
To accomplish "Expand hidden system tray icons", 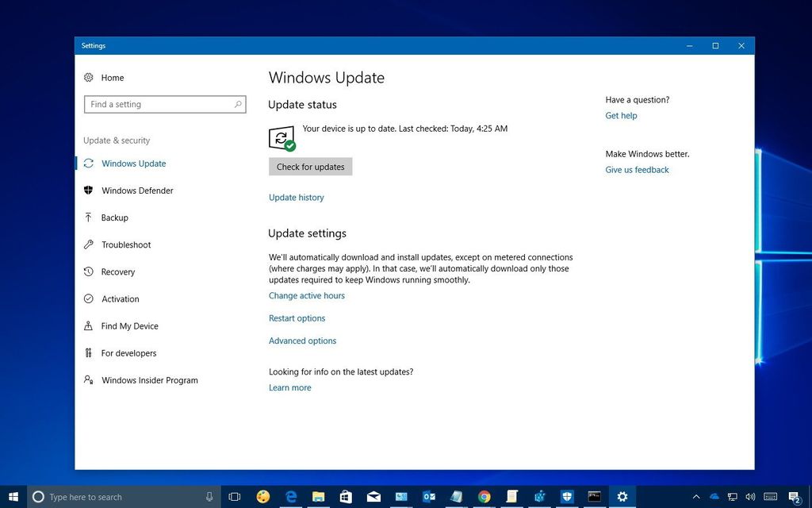I will coord(695,496).
